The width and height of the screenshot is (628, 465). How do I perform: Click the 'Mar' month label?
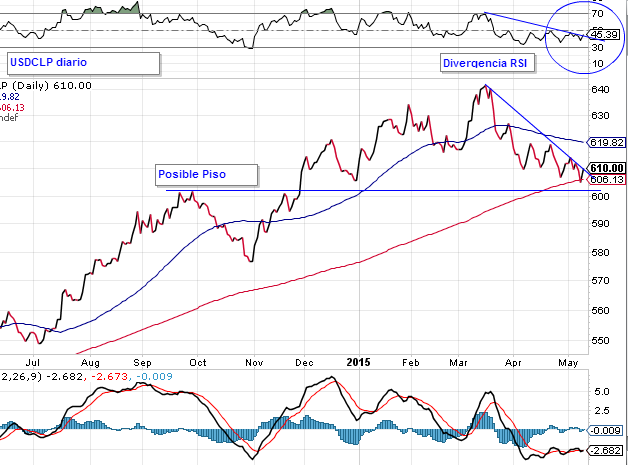click(459, 363)
